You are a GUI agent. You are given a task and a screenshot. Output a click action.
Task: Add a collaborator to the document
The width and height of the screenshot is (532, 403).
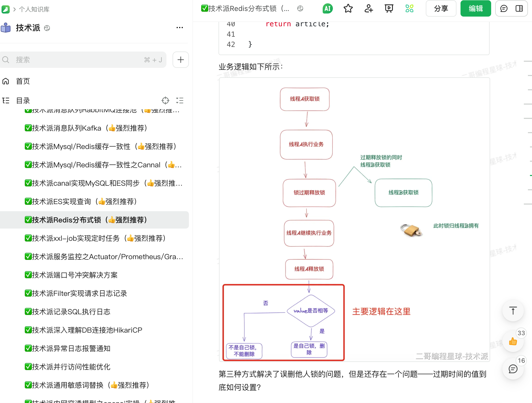368,8
